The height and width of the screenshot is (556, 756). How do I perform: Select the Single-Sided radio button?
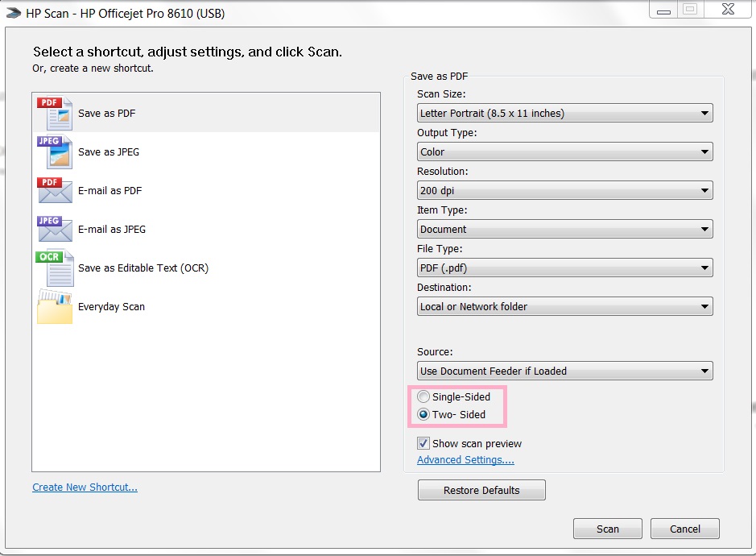click(x=423, y=397)
